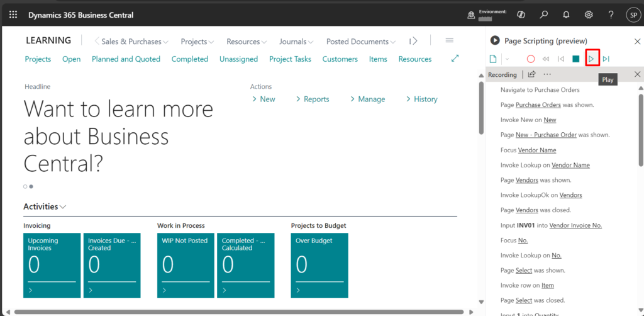This screenshot has width=644, height=316.
Task: Click Vendor Invoice No. step link
Action: (575, 225)
